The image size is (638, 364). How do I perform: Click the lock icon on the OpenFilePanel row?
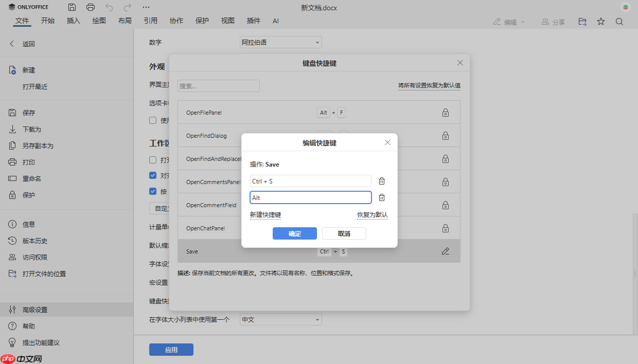pyautogui.click(x=445, y=112)
